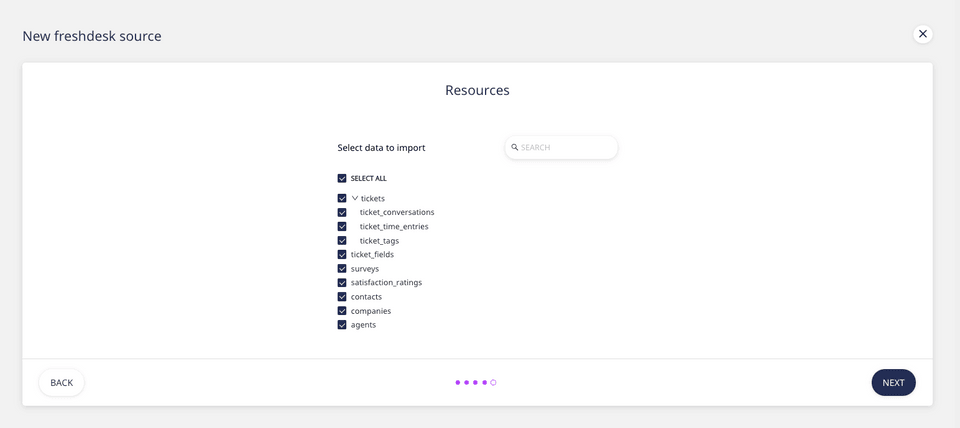Click the Next button
The height and width of the screenshot is (428, 960).
click(893, 383)
